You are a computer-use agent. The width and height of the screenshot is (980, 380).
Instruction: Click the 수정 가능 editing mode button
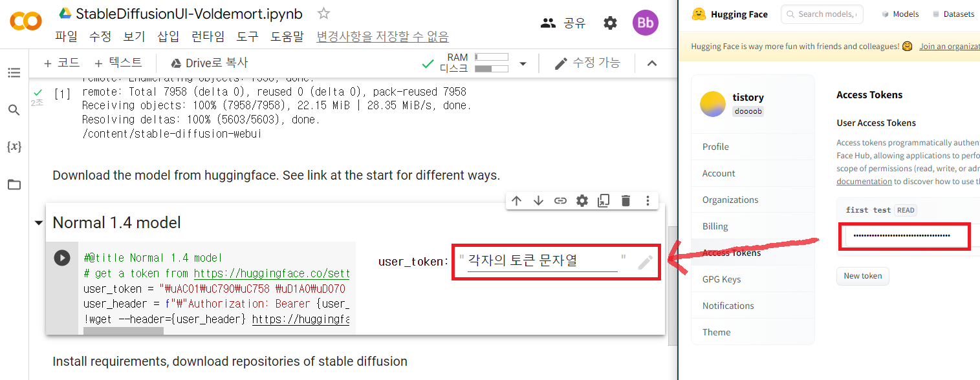587,63
